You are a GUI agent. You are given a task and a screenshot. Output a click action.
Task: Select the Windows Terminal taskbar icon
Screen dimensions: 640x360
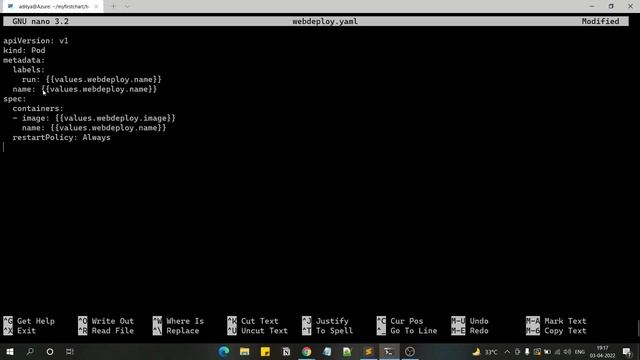389,351
